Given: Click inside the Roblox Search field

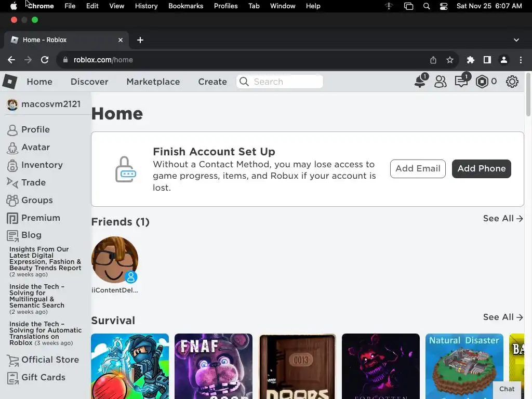Looking at the screenshot, I should click(280, 82).
